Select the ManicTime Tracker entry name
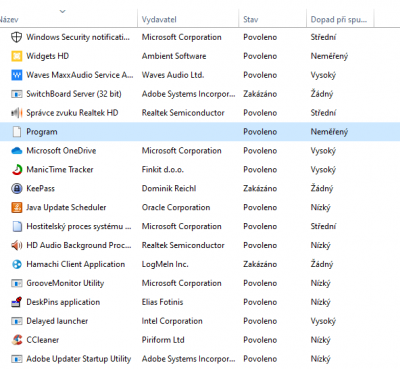The image size is (400, 369). (60, 170)
